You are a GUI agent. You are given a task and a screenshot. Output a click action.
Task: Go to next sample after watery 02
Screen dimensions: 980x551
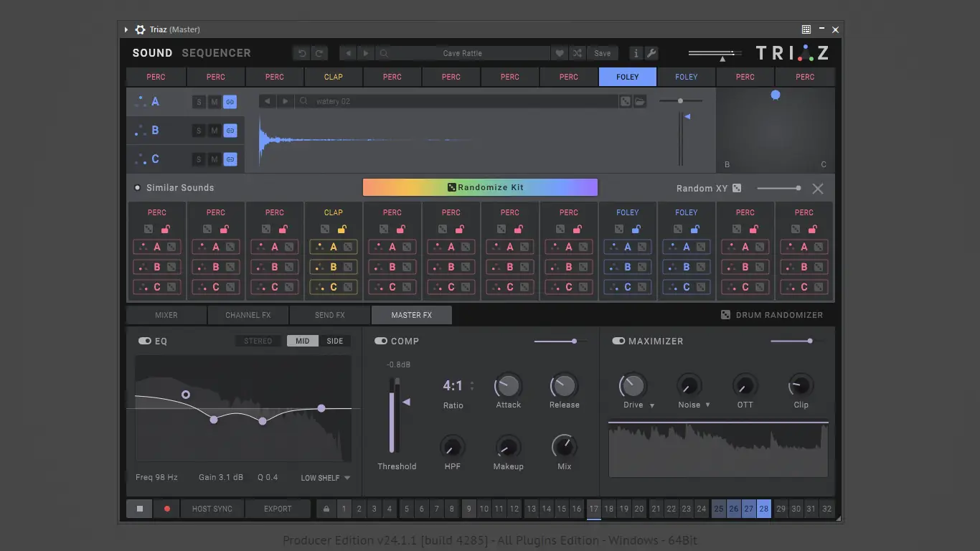tap(286, 101)
